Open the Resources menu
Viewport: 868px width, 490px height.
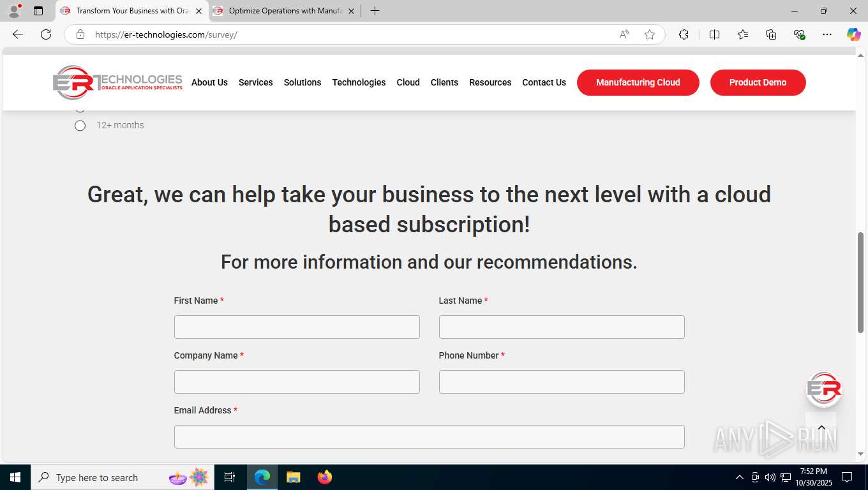click(x=490, y=82)
